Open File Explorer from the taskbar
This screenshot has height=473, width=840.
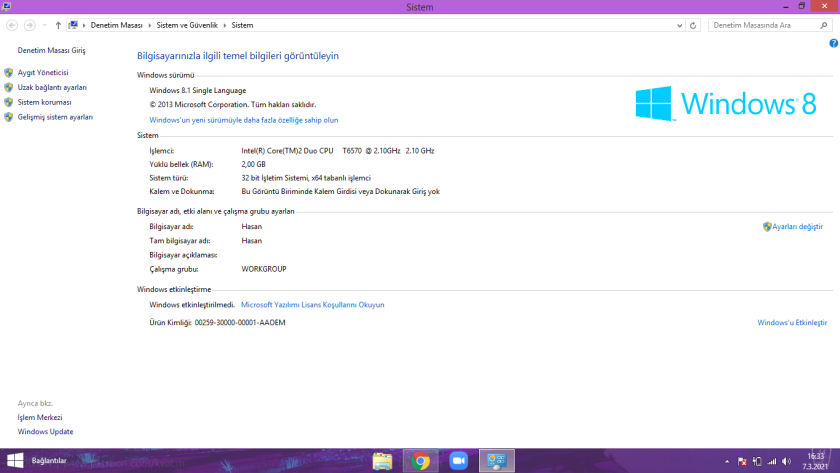coord(382,461)
